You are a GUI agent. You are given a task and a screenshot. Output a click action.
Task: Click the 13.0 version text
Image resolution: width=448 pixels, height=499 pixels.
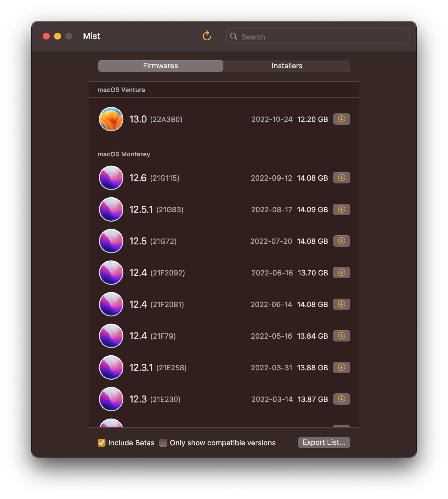[138, 119]
